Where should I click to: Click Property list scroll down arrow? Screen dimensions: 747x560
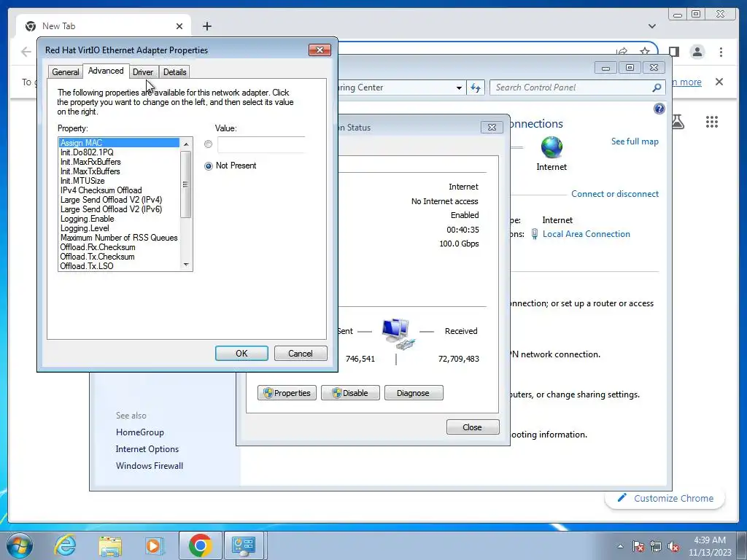tap(186, 265)
